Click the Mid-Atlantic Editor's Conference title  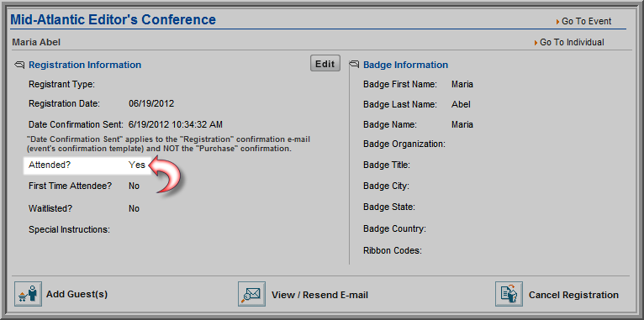coord(113,19)
